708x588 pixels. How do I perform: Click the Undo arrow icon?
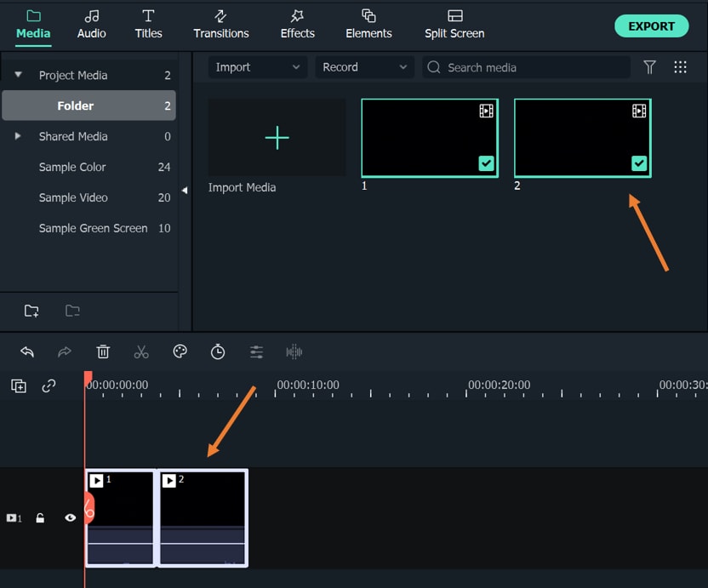(x=27, y=351)
